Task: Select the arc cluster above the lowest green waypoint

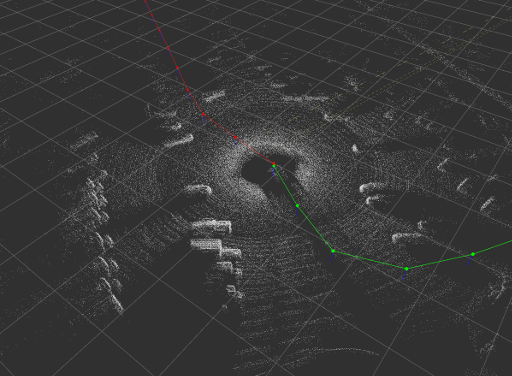Action: coord(406,237)
